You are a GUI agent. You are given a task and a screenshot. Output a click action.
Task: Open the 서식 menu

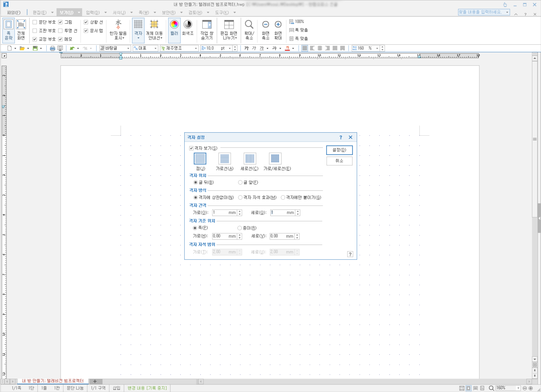[119, 12]
